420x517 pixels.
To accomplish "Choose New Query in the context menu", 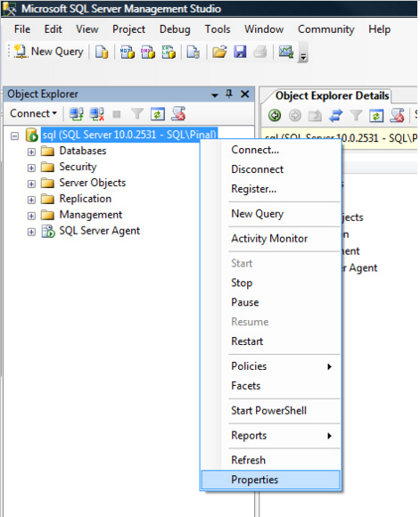I will click(x=270, y=214).
